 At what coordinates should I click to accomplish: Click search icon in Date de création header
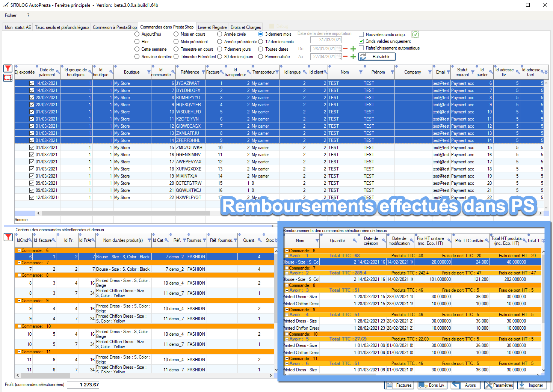coord(384,240)
